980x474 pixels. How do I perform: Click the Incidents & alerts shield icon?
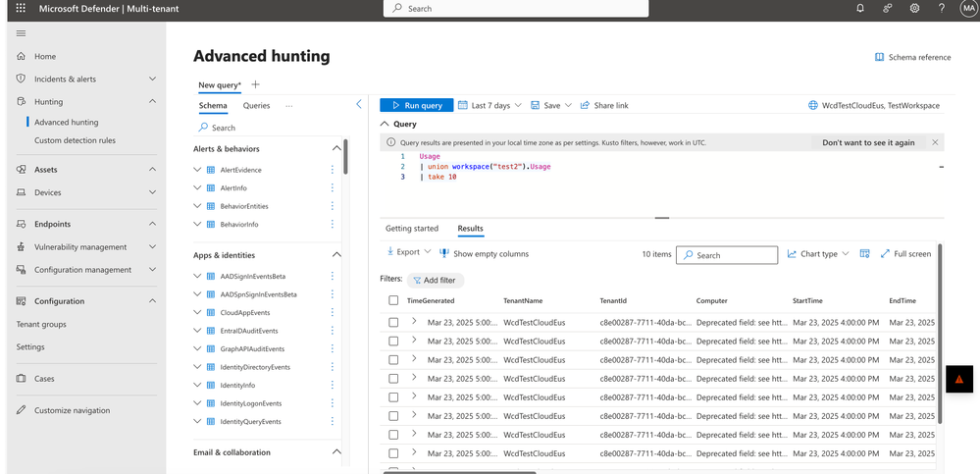point(22,79)
